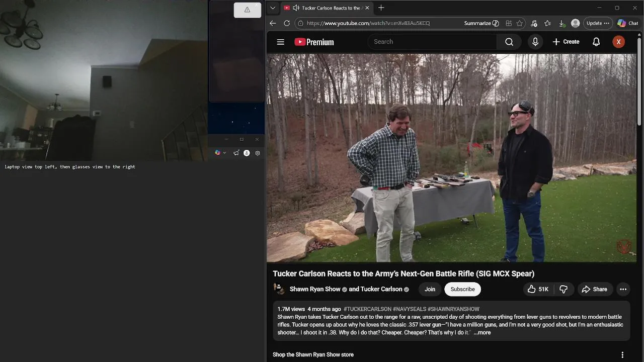Open the white account circle icon in left window

point(247,153)
